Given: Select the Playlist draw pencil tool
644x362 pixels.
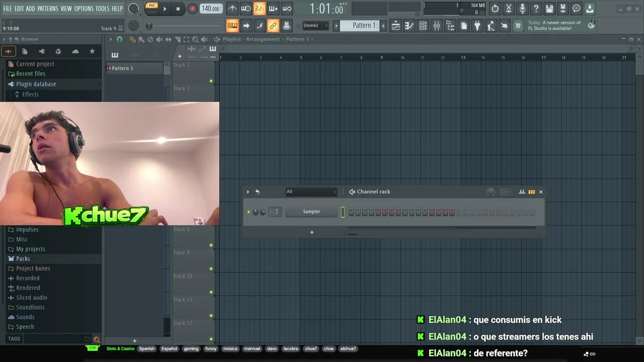Looking at the screenshot, I should click(x=132, y=39).
